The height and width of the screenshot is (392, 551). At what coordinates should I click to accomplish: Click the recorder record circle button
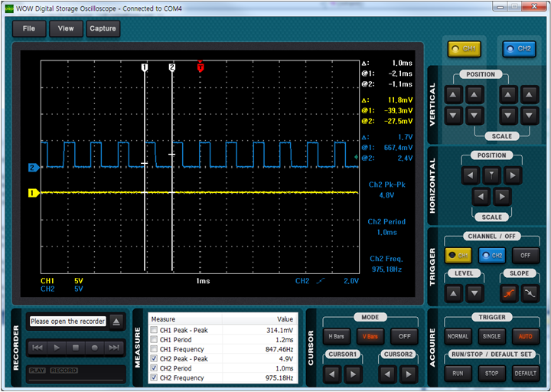[94, 348]
